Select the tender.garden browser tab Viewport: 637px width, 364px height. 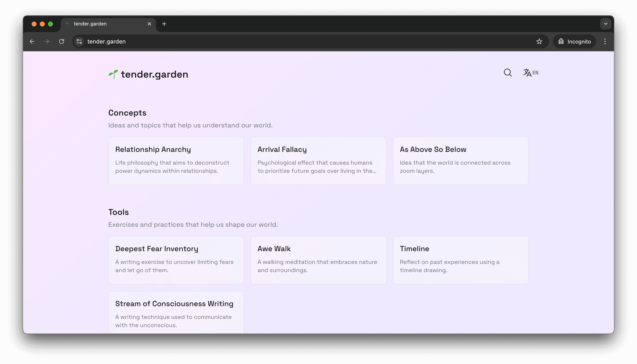pos(108,24)
